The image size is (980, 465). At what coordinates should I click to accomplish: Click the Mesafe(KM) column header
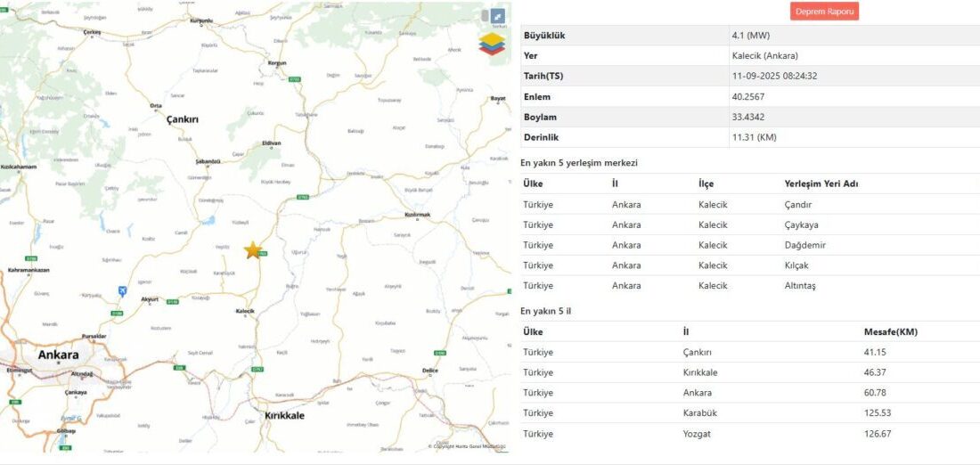pos(891,332)
